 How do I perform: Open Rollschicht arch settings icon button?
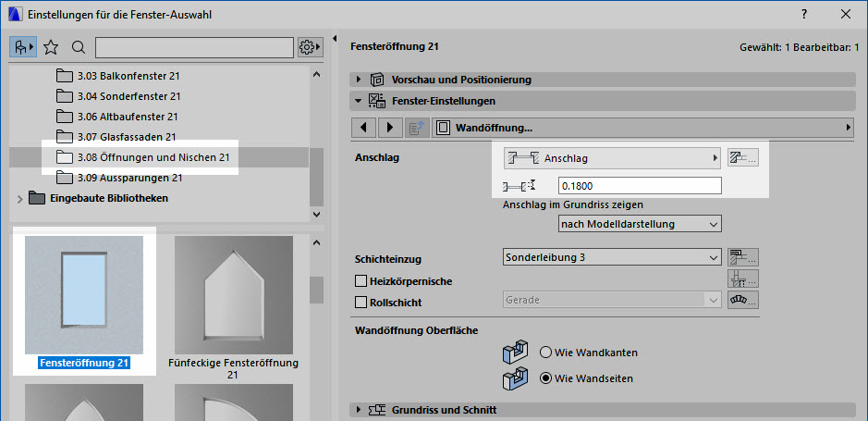point(742,300)
